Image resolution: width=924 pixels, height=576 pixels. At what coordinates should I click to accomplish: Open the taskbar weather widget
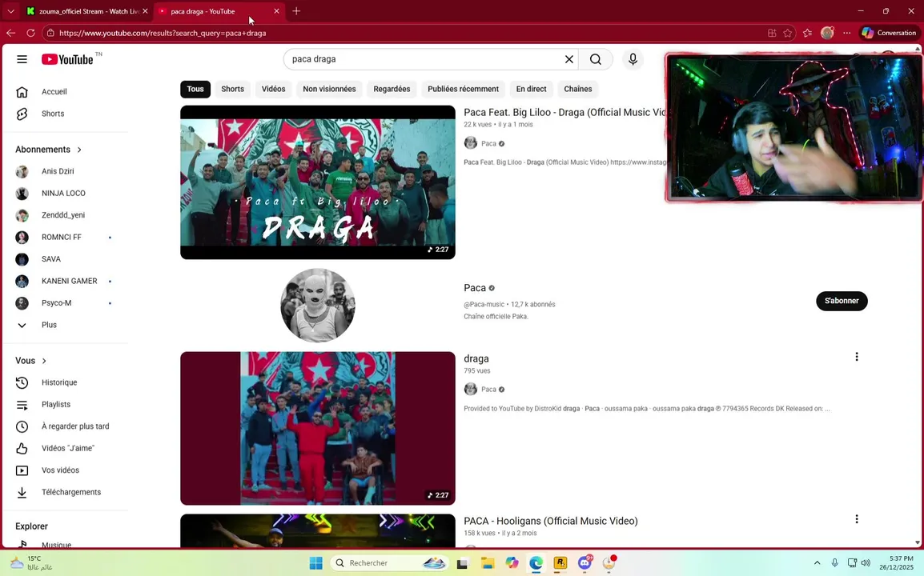(32, 563)
